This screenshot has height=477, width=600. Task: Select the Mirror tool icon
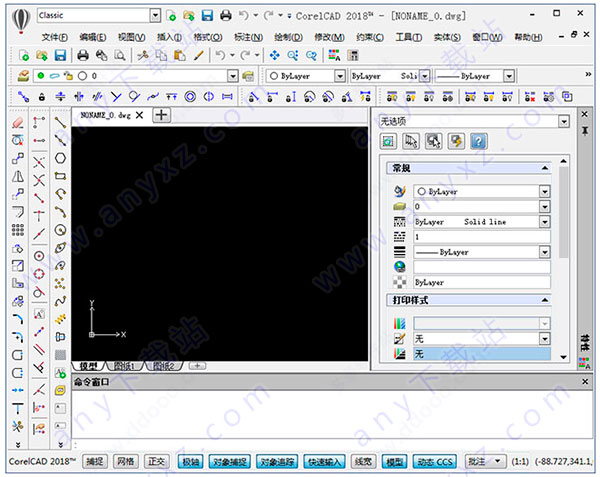pos(18,176)
